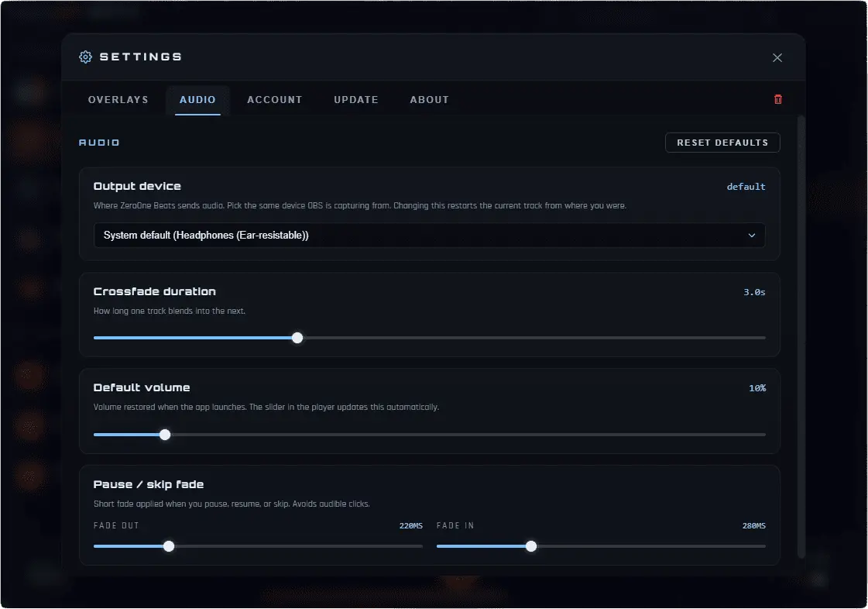Select the Audio tab
The image size is (868, 609).
pyautogui.click(x=197, y=100)
